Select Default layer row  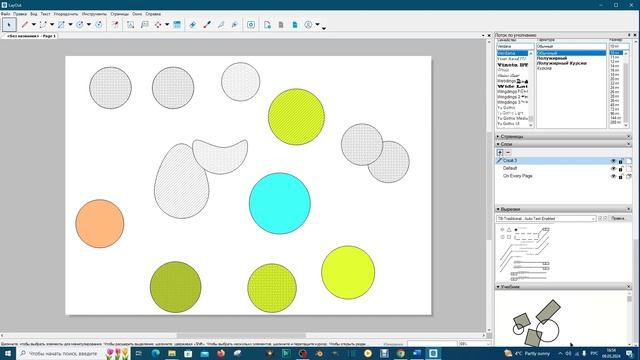[563, 168]
